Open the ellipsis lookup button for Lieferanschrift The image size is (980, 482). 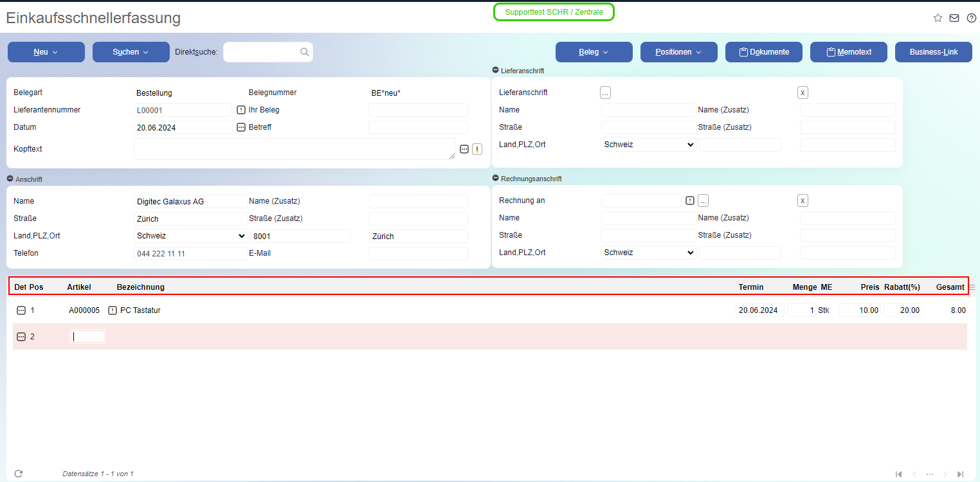(x=605, y=93)
